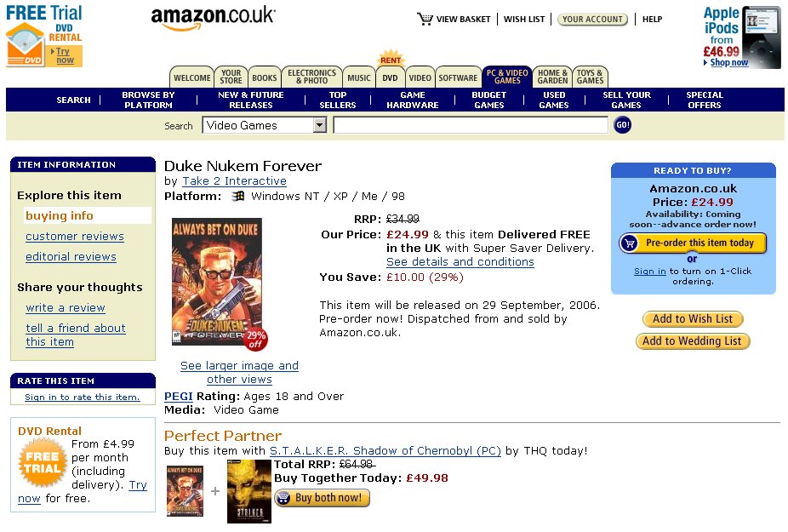Click the amazon.co.uk logo
This screenshot has width=788, height=532.
[213, 18]
